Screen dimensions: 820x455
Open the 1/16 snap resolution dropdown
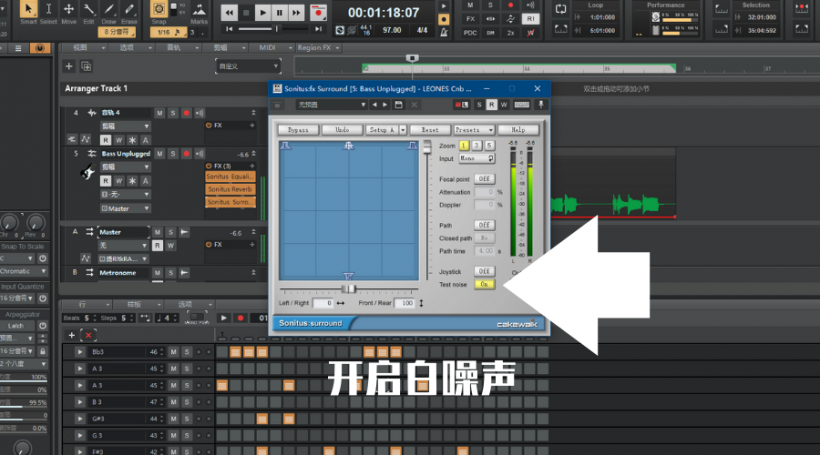tap(168, 32)
